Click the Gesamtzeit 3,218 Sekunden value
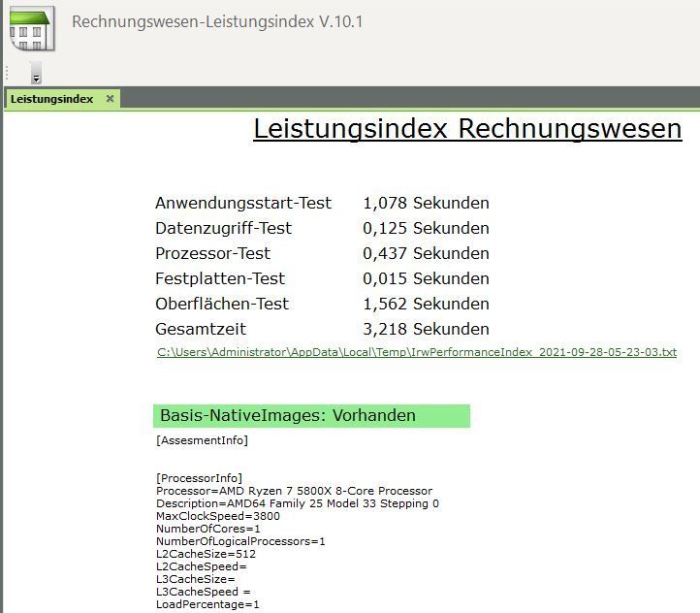This screenshot has width=700, height=613. pyautogui.click(x=426, y=330)
